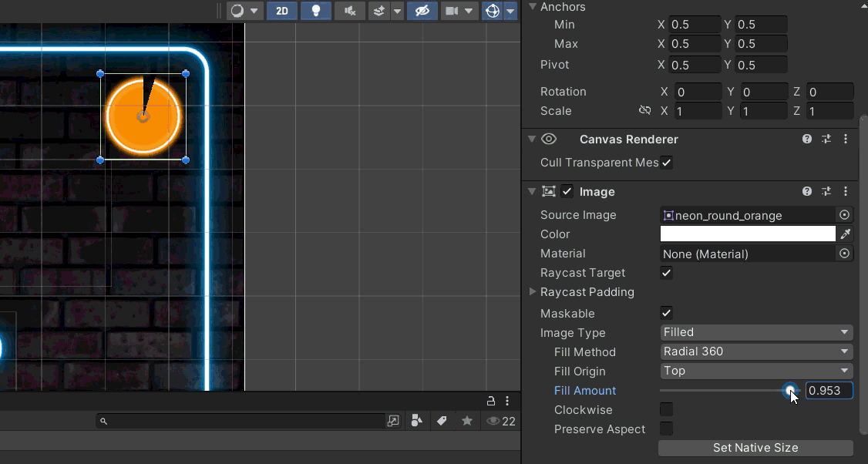Viewport: 868px width, 464px height.
Task: Click the favorites star icon
Action: 467,422
